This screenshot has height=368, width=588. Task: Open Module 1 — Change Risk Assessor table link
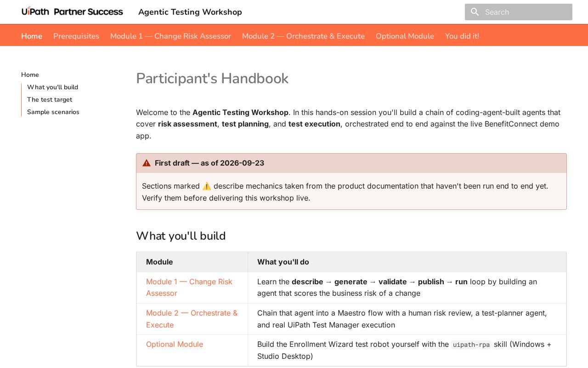pos(189,287)
